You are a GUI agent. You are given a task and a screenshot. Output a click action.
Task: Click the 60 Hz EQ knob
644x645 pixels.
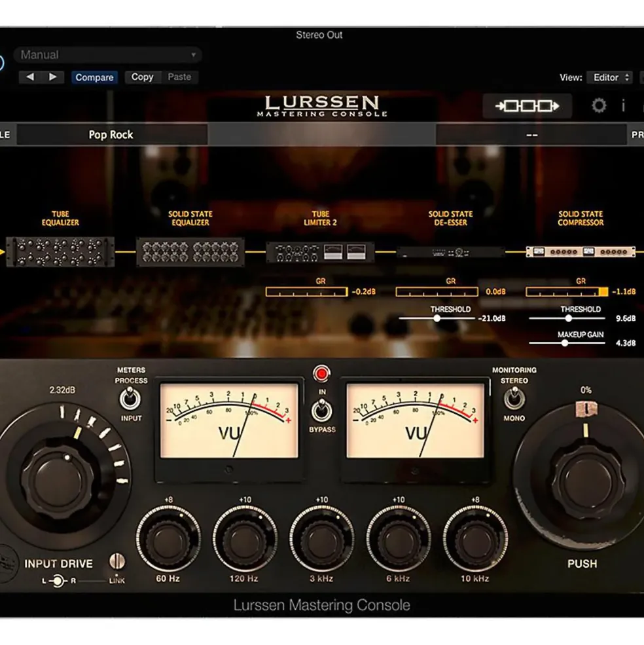tap(168, 540)
